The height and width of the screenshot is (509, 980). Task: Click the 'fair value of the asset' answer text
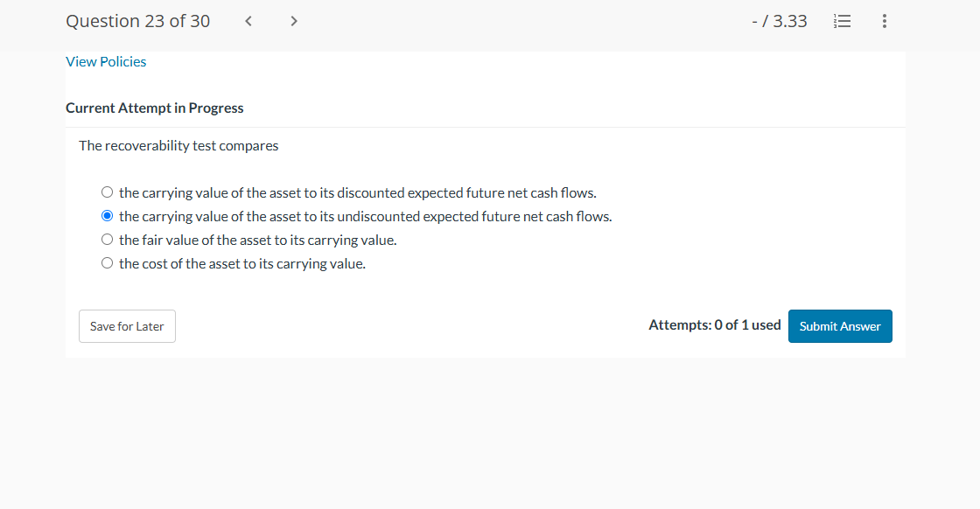click(257, 241)
